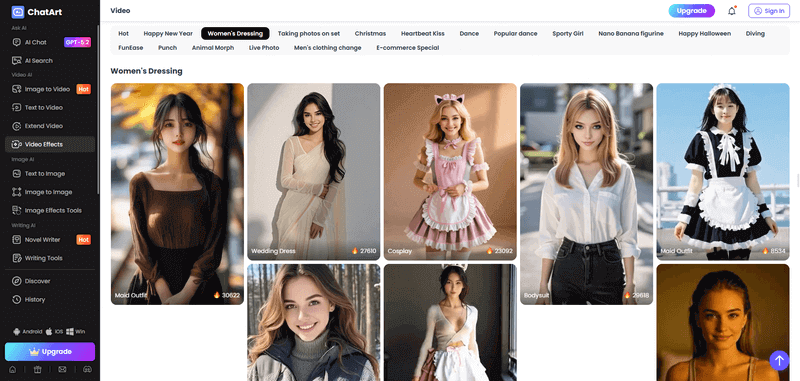Click the Android app download icon
The image size is (800, 381).
point(17,332)
